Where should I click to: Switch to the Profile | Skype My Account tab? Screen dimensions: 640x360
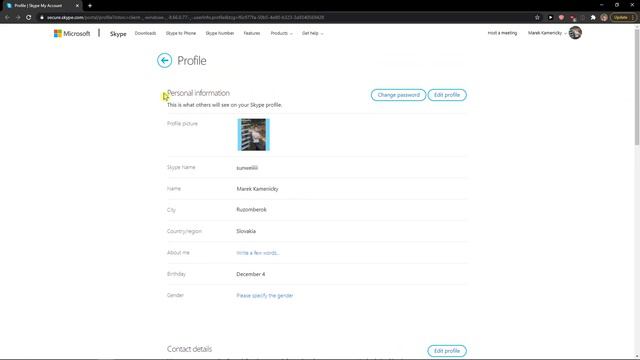click(x=41, y=6)
